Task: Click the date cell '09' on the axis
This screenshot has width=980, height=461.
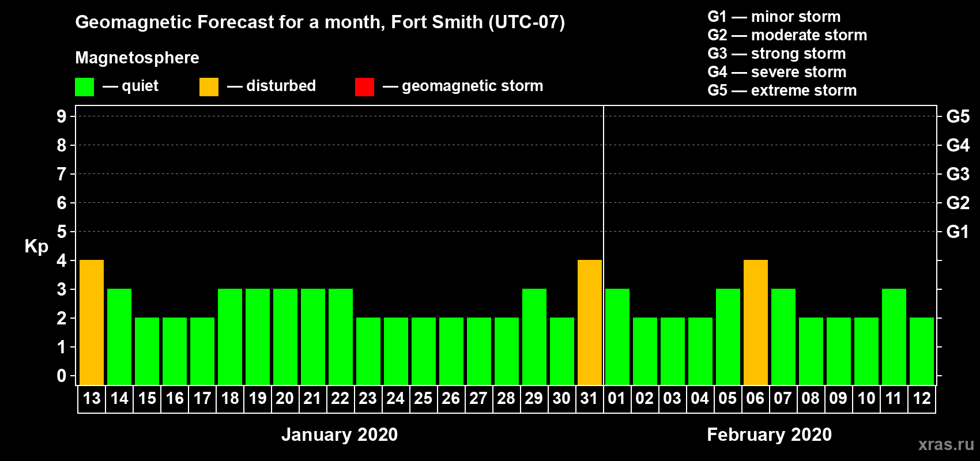Action: point(839,399)
